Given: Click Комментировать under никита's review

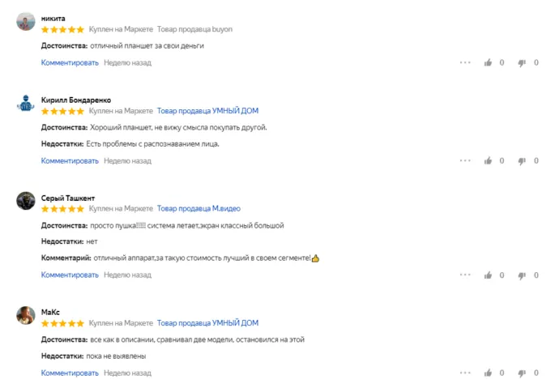Looking at the screenshot, I should pos(70,62).
